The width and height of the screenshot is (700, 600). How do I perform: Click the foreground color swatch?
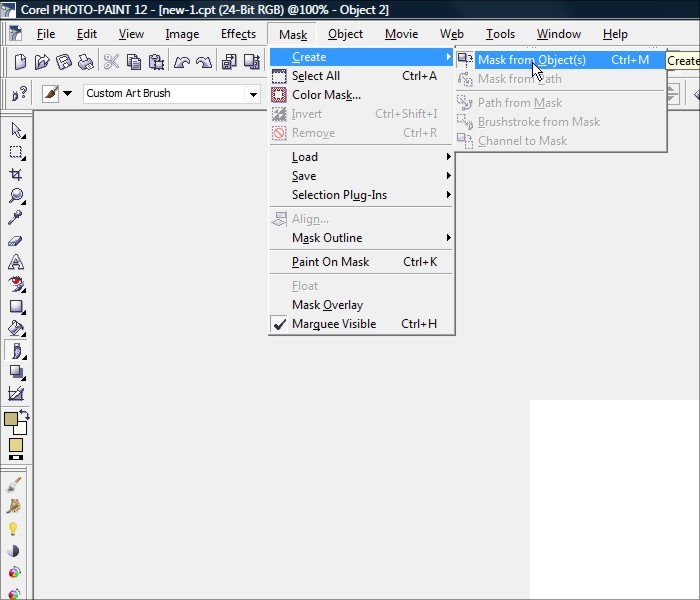click(12, 420)
